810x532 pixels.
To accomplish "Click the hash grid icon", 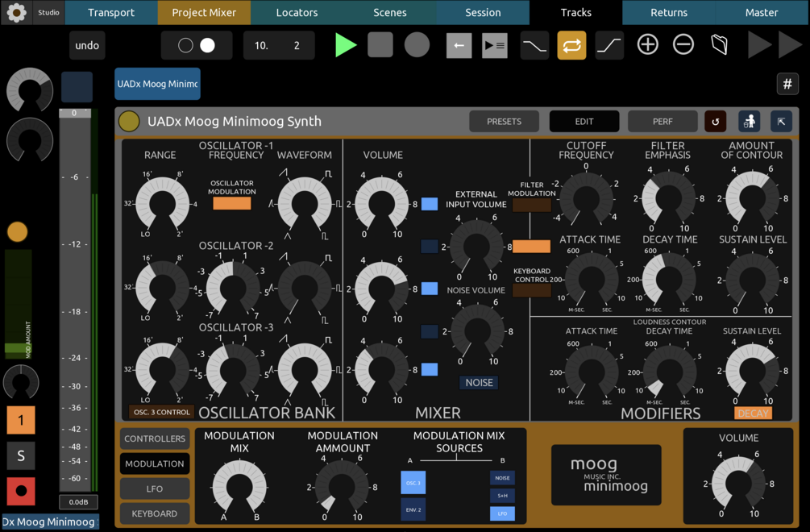I will pos(787,84).
